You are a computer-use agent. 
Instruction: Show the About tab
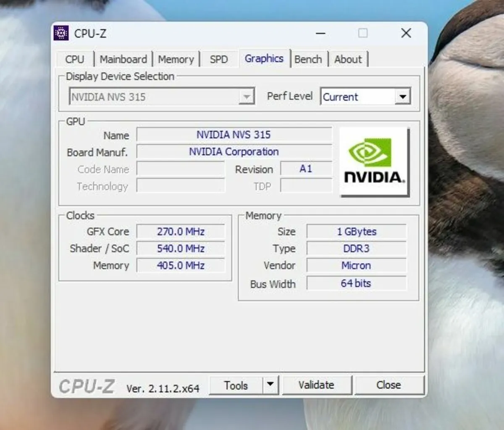coord(348,59)
